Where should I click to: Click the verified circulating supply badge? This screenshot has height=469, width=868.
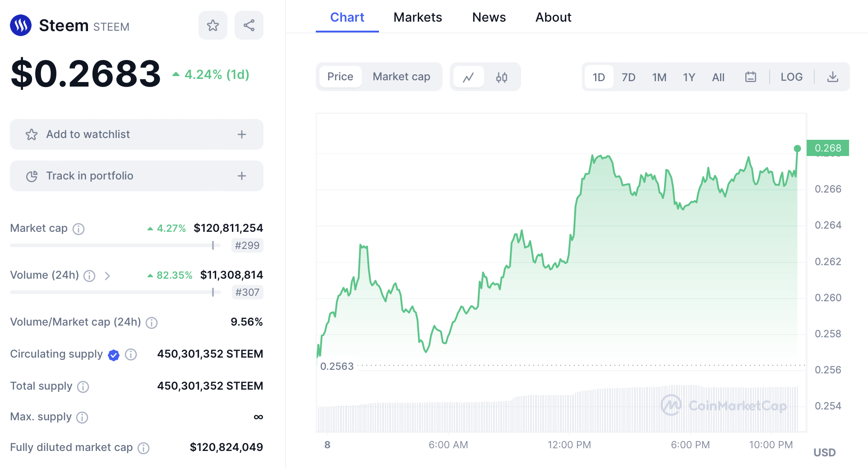[114, 355]
